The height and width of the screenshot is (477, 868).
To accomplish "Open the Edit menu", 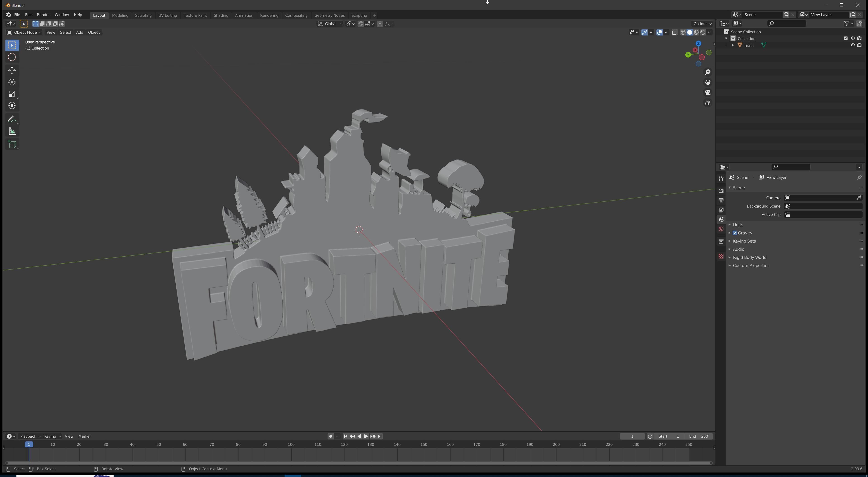I will click(x=28, y=15).
